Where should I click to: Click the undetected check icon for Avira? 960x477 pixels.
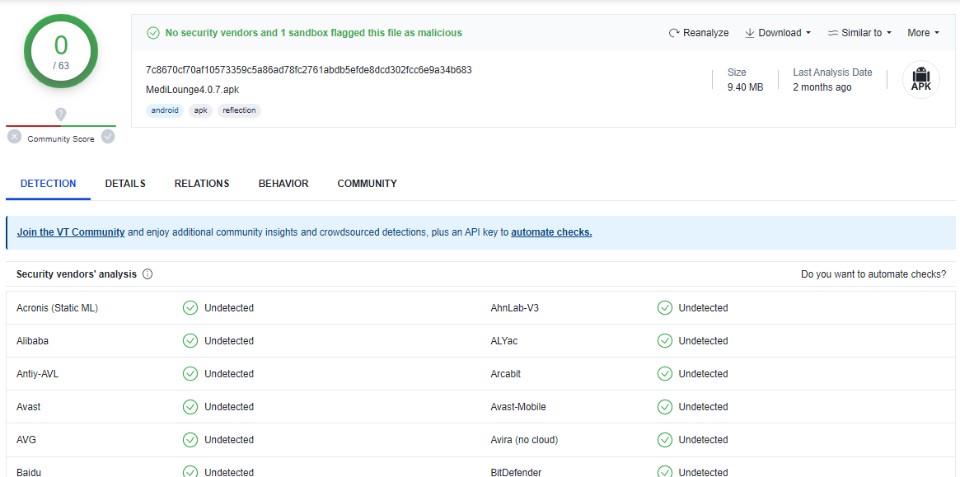point(665,440)
